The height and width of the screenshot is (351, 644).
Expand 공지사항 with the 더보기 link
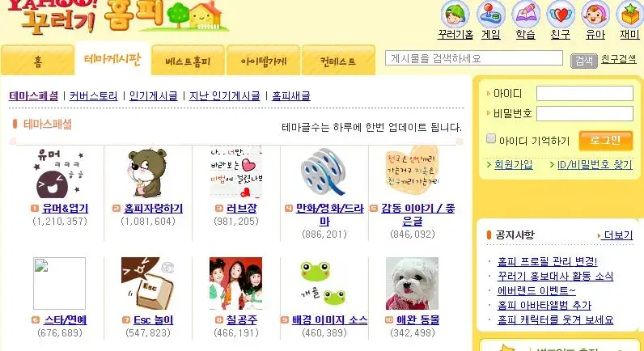(x=618, y=235)
